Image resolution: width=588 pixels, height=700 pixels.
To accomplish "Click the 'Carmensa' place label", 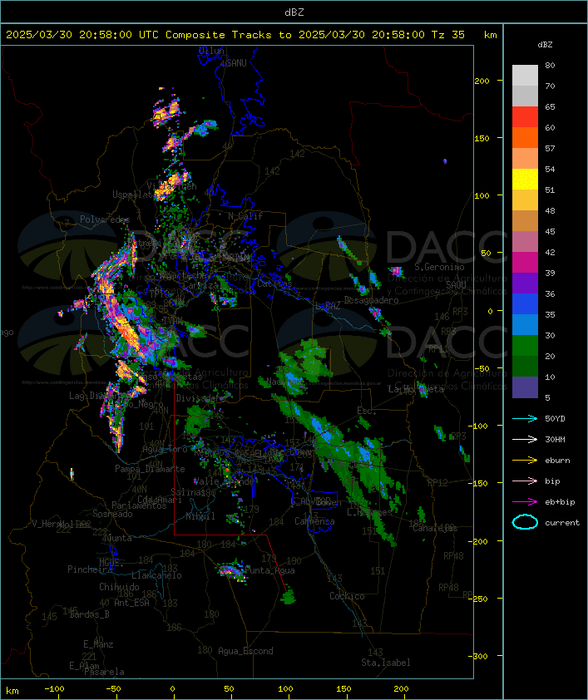I will [x=314, y=521].
